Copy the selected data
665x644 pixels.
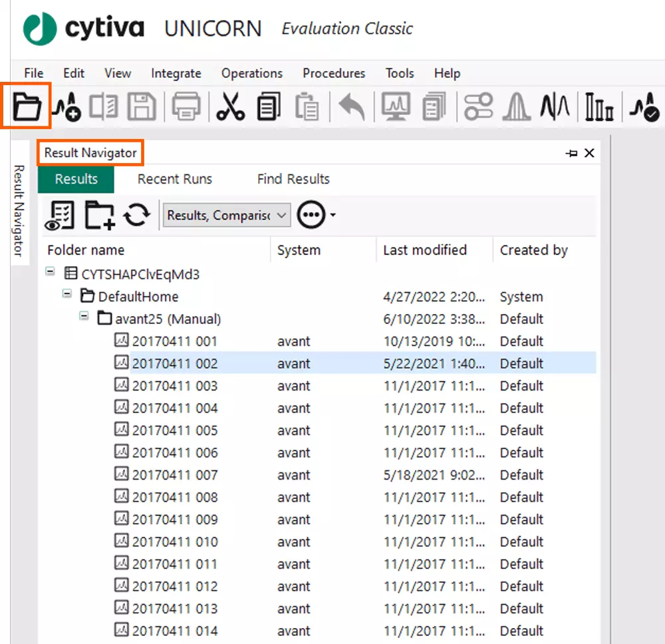(269, 106)
